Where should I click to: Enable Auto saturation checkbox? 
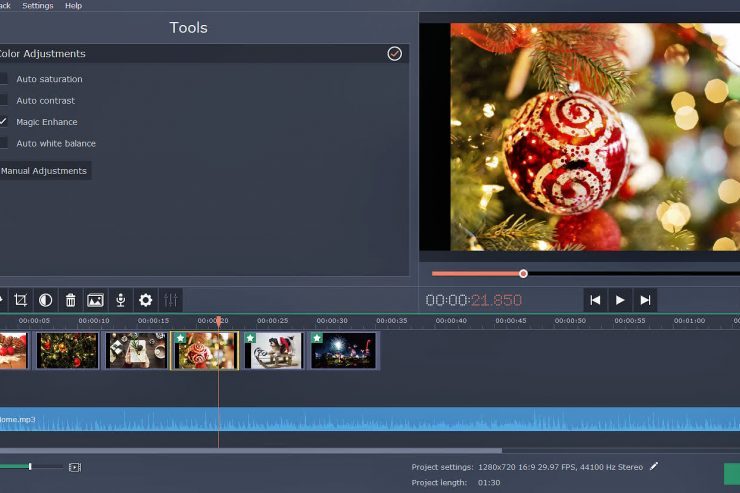pos(3,79)
